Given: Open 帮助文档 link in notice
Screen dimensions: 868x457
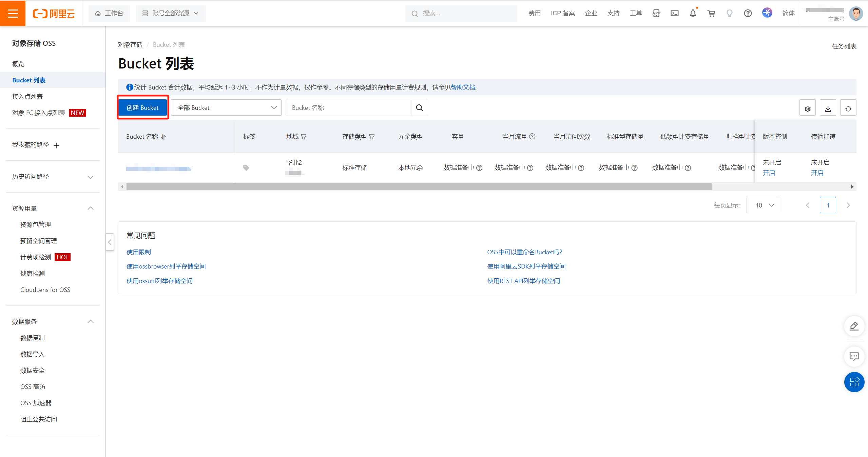Looking at the screenshot, I should click(x=463, y=87).
